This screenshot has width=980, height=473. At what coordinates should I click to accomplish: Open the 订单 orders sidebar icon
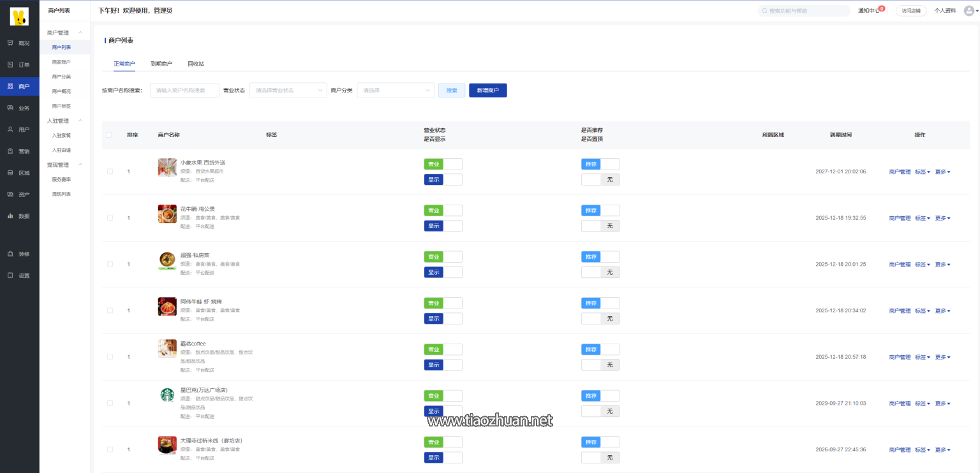[x=10, y=65]
